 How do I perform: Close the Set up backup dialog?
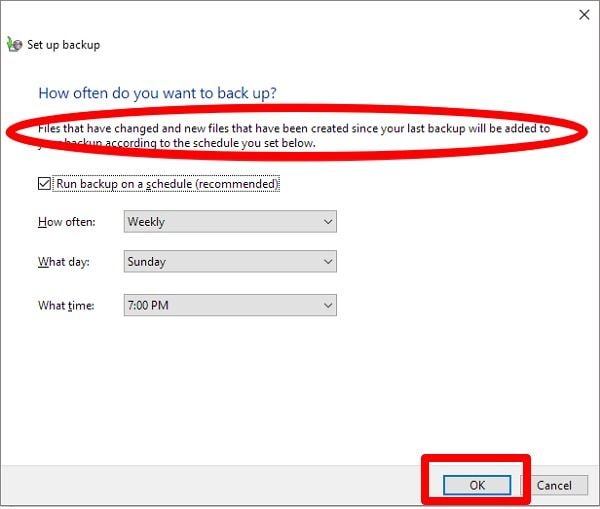pos(583,14)
